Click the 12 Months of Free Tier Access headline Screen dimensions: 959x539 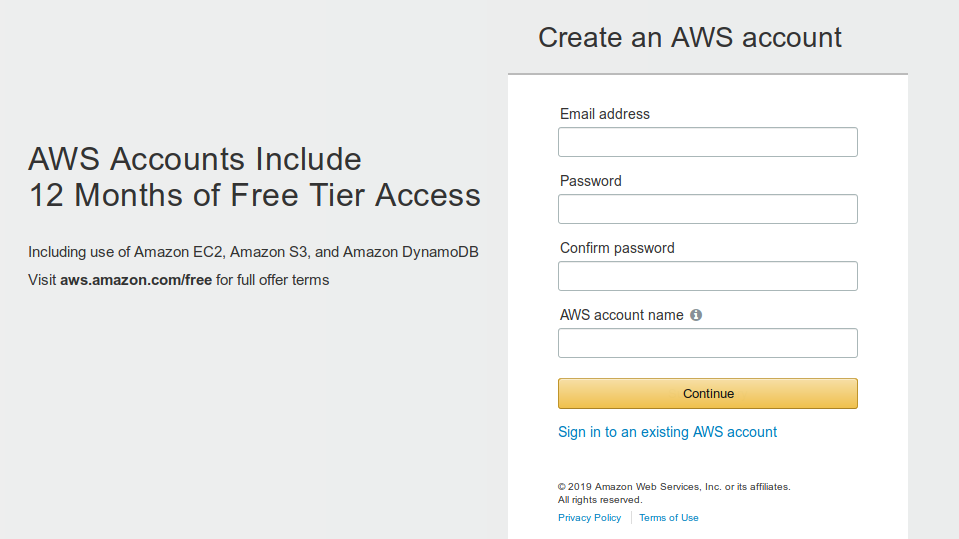point(254,195)
